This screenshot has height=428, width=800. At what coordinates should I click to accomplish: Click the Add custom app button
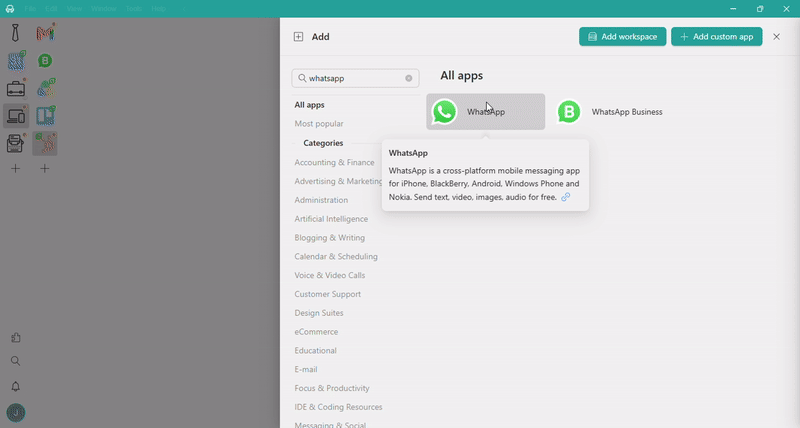point(717,37)
